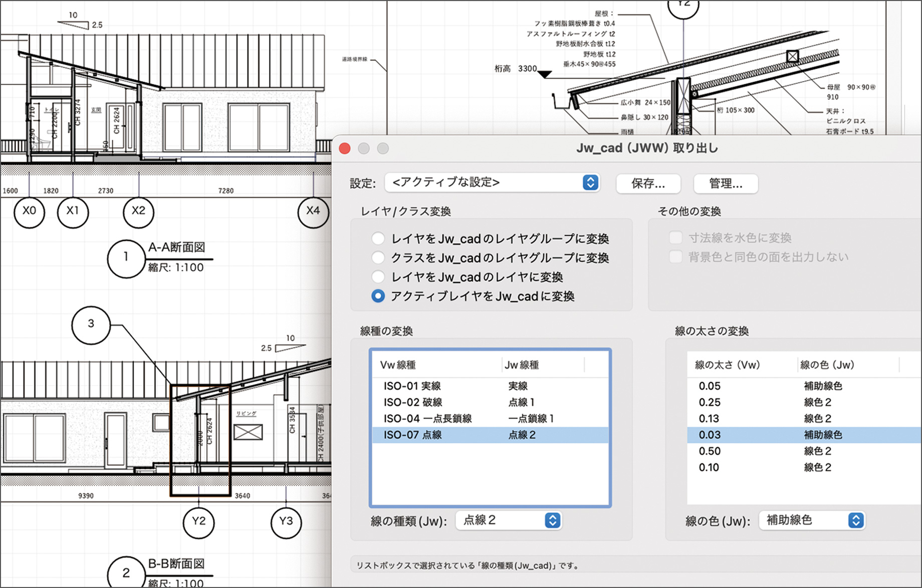Image resolution: width=922 pixels, height=588 pixels.
Task: Select the 'ISO-04 一点長鎖線' row
Action: tap(491, 419)
